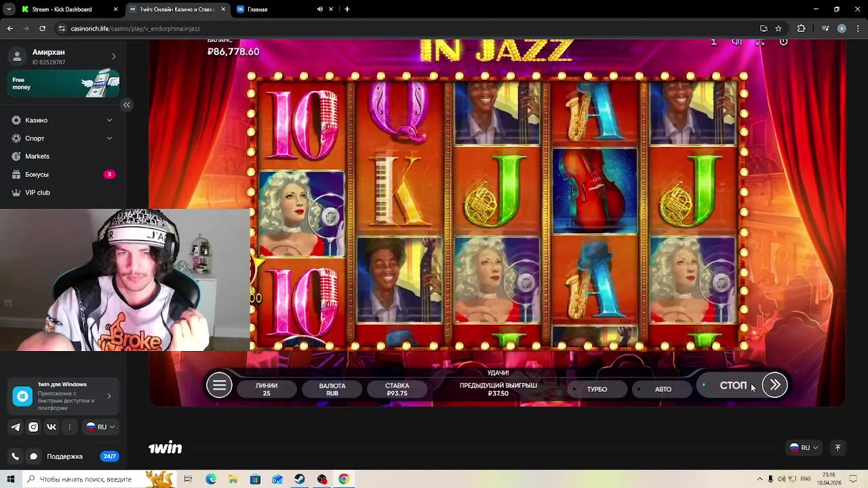Click the casinorich.life address bar
This screenshot has height=488, width=868.
coord(407,28)
